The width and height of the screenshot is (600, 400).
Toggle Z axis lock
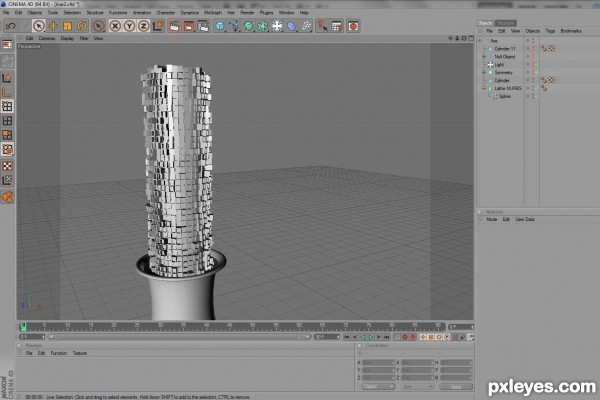[x=143, y=26]
